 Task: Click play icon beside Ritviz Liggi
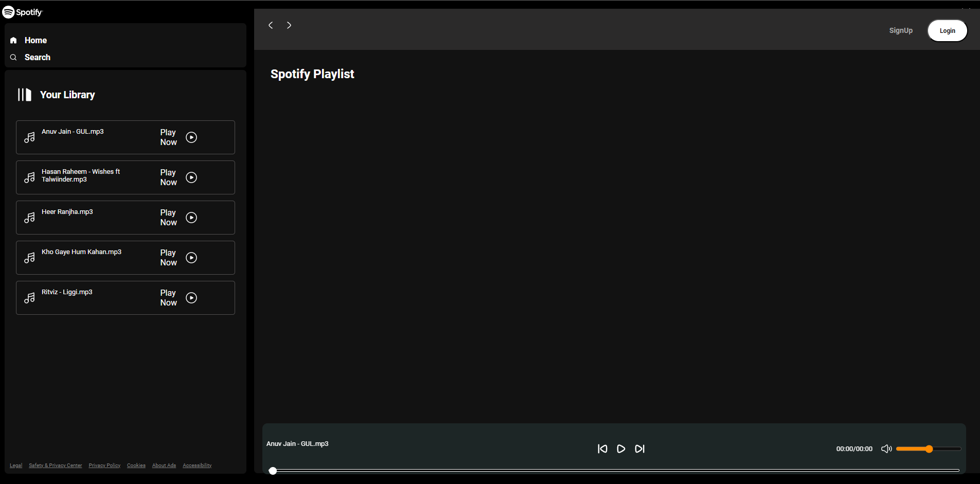[x=191, y=298]
